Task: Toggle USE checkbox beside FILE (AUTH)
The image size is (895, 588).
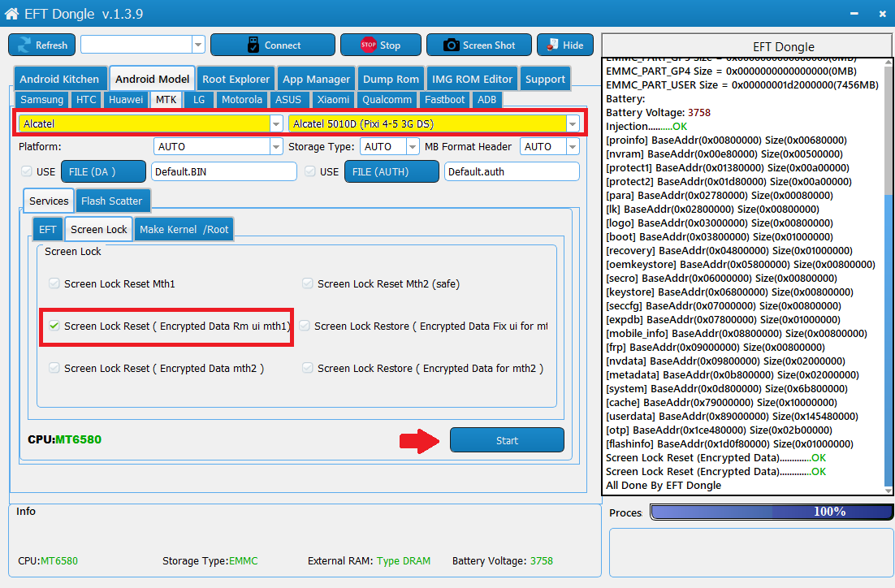Action: tap(309, 171)
